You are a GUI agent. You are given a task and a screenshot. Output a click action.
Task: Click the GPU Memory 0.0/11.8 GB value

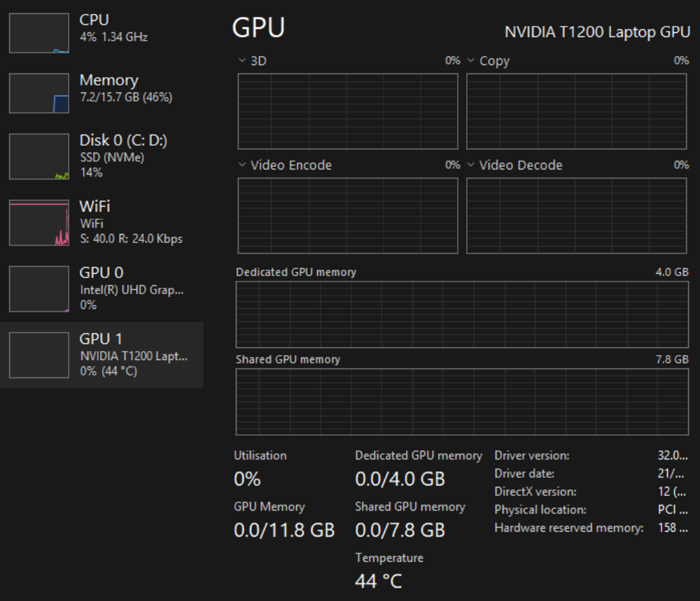[284, 530]
